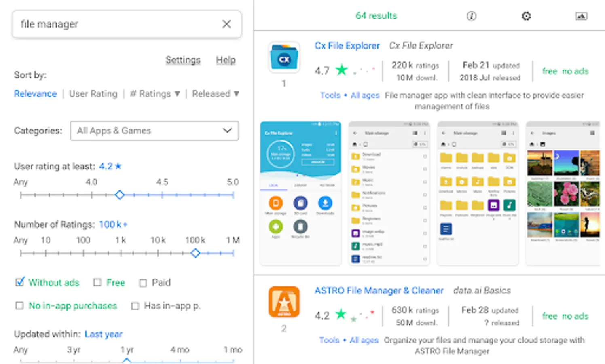Click the 220k ratings text

point(415,65)
